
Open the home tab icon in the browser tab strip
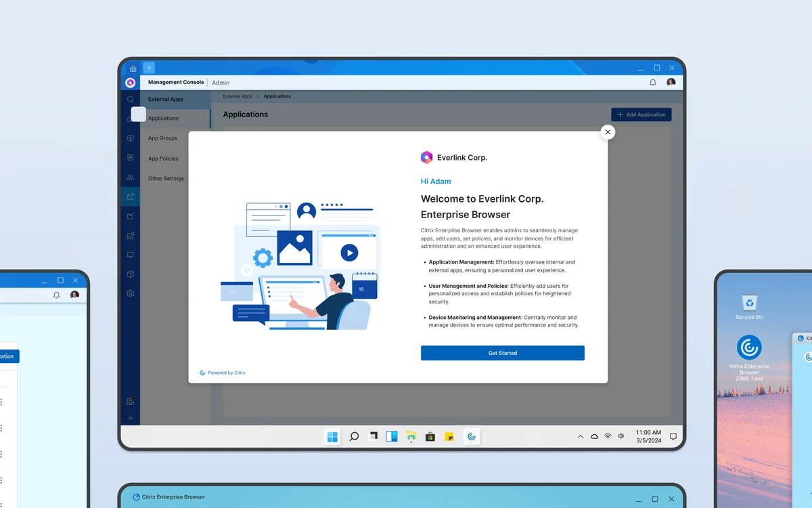133,68
